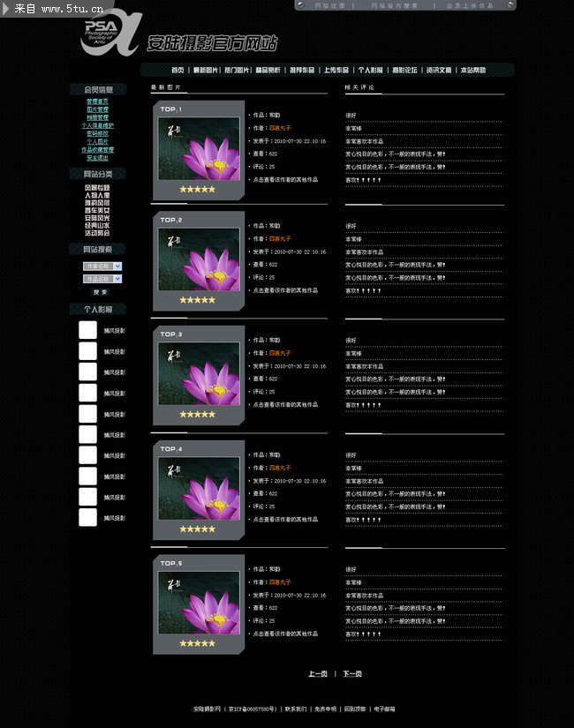Select the 经典山水 category
The height and width of the screenshot is (728, 574).
[97, 225]
